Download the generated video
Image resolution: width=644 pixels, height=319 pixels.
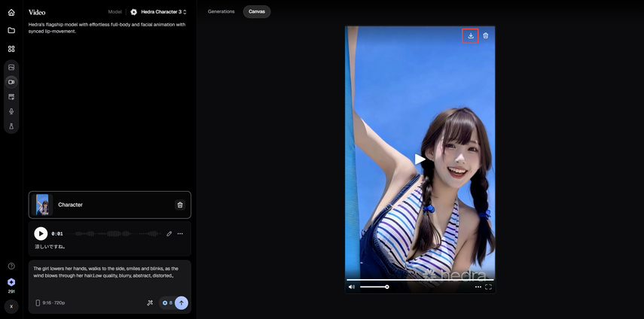pos(471,35)
